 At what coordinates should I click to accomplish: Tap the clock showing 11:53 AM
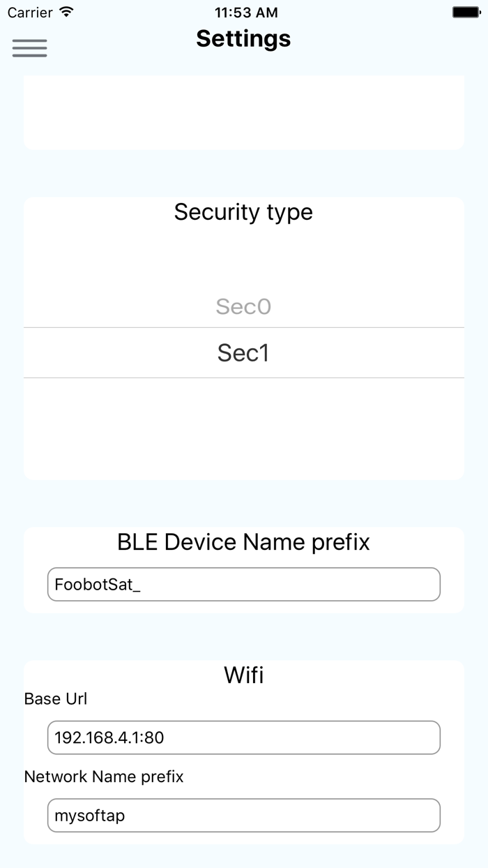pyautogui.click(x=243, y=11)
